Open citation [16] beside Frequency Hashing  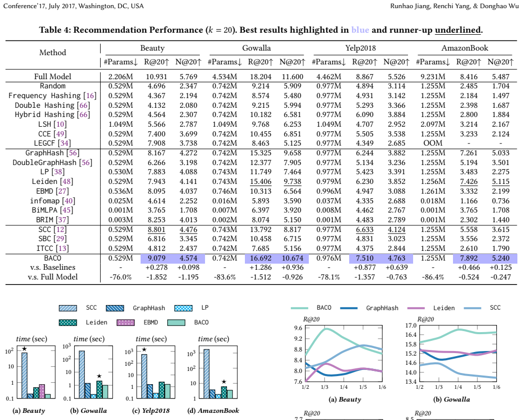click(x=90, y=96)
